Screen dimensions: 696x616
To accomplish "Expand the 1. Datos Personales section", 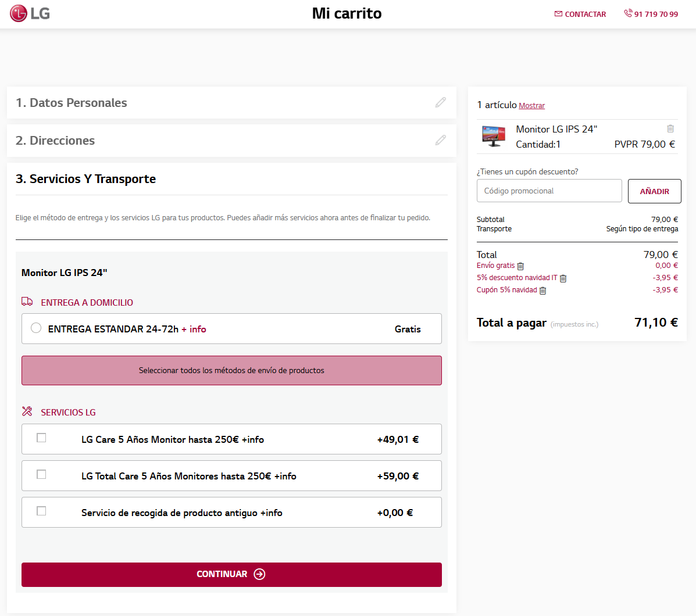I will 231,102.
